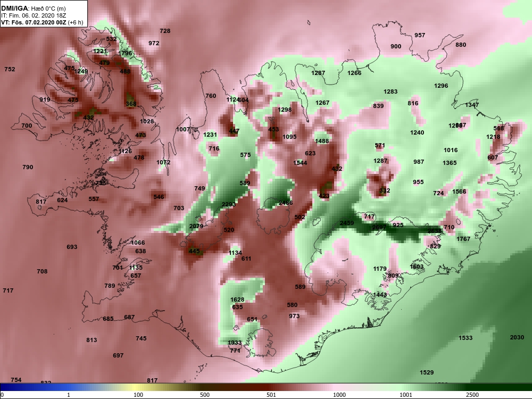Click the map value 1179
The height and width of the screenshot is (399, 532).
pyautogui.click(x=380, y=269)
